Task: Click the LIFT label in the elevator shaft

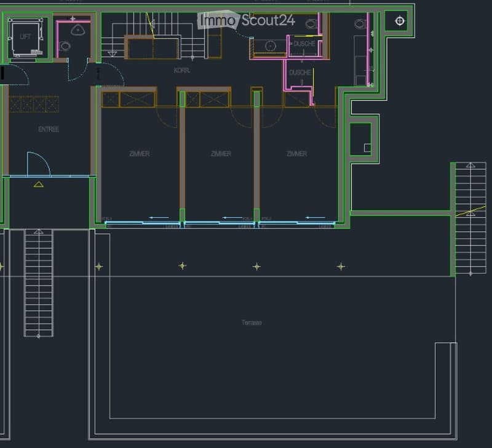Action: (25, 37)
